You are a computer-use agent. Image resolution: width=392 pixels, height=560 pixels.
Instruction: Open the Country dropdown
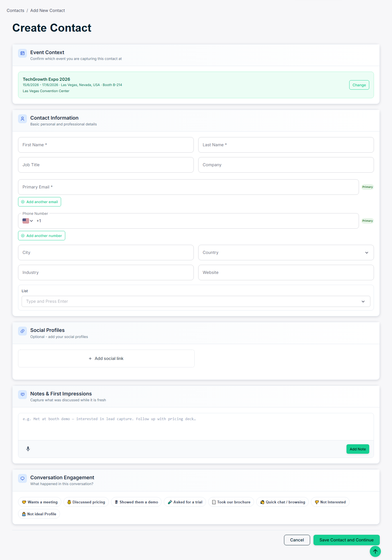[286, 253]
